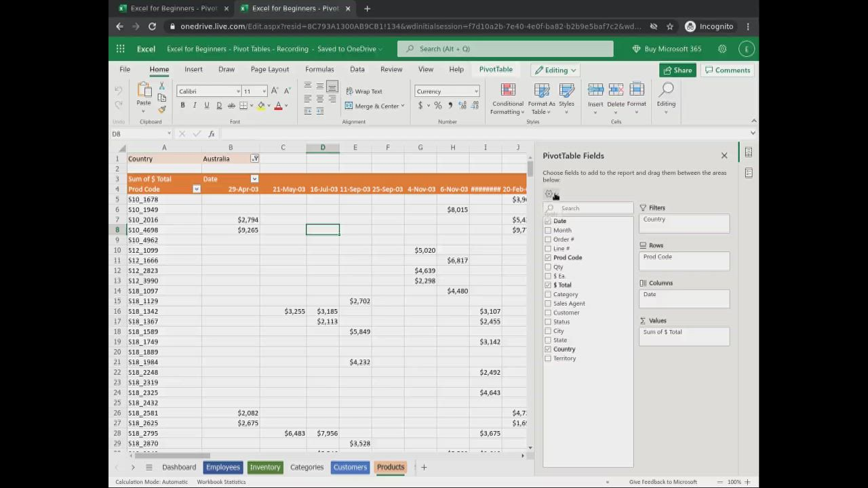This screenshot has width=868, height=488.
Task: Open the Currency number format dropdown
Action: click(475, 91)
